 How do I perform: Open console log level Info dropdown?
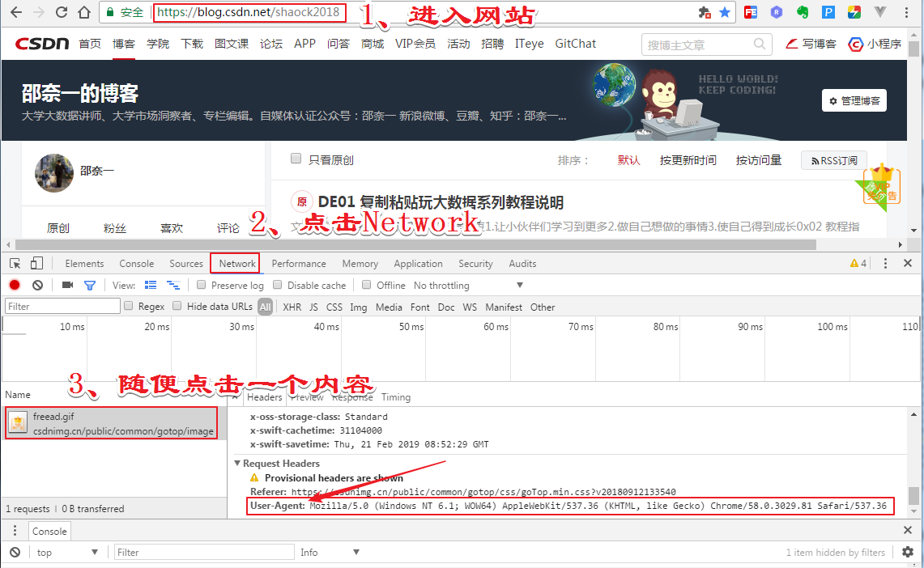pos(330,553)
